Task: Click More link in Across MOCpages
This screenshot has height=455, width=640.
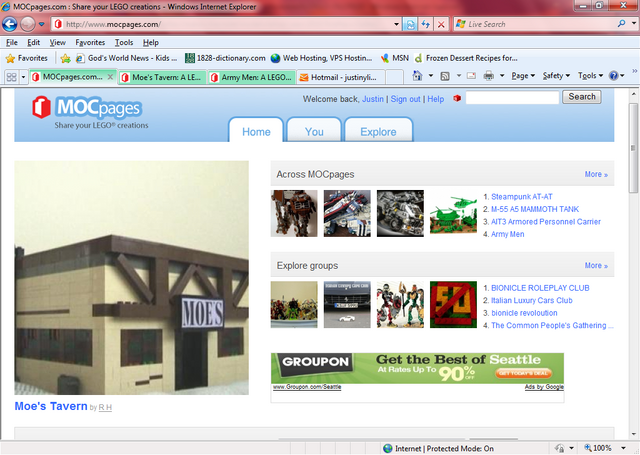Action: 596,174
